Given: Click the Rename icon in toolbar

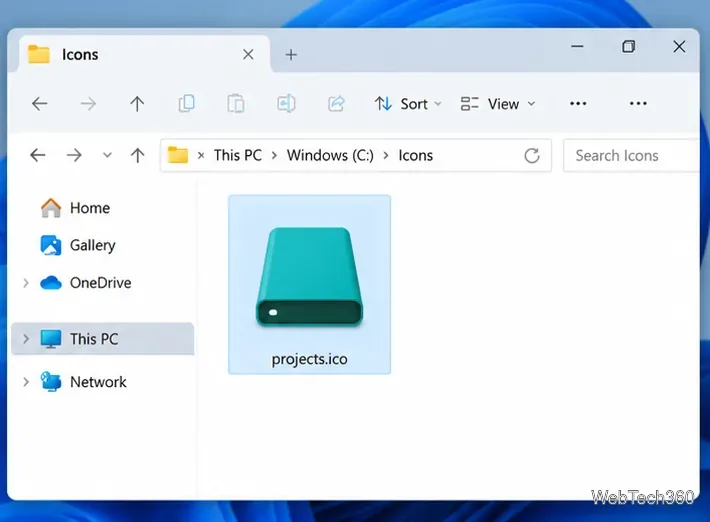Looking at the screenshot, I should (286, 104).
